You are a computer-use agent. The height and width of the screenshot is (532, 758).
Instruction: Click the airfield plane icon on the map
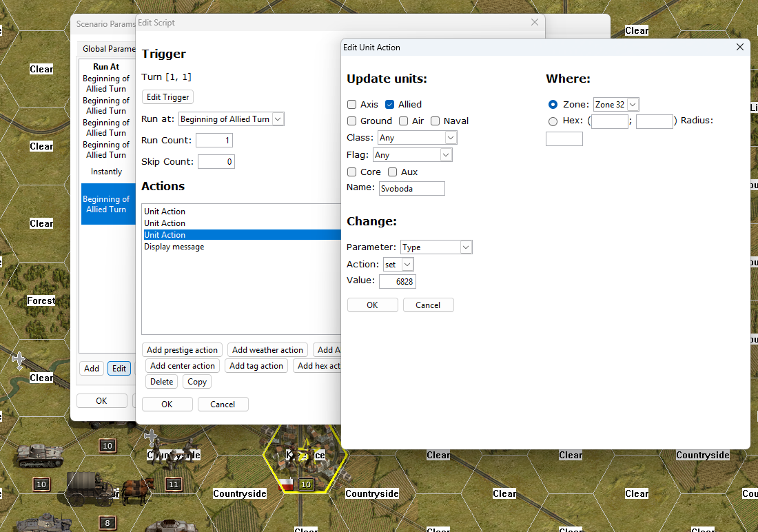[x=19, y=360]
